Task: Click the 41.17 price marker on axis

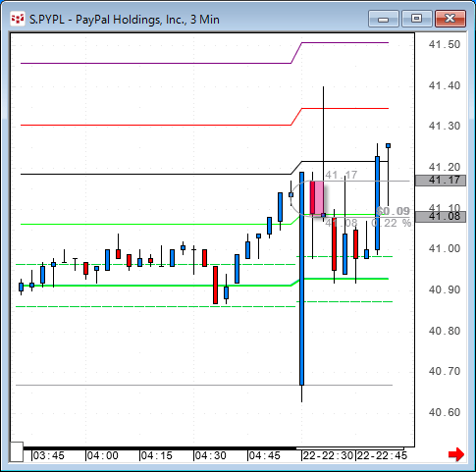Action: (x=441, y=181)
